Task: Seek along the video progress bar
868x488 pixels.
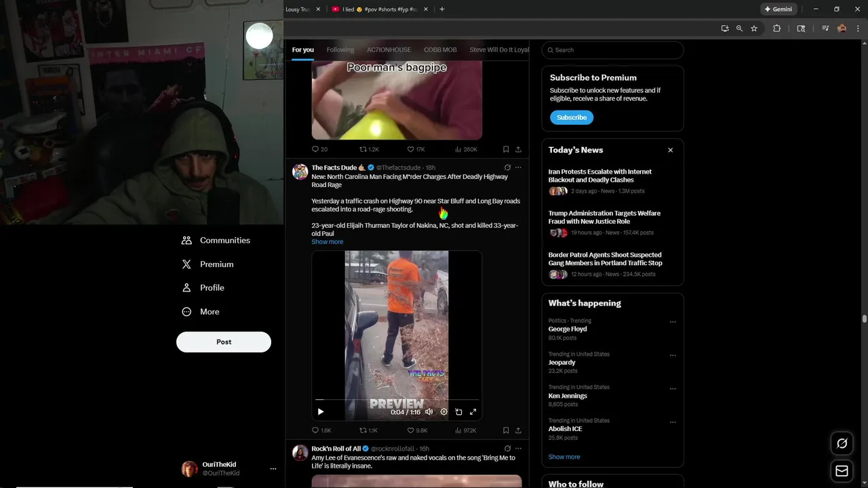Action: 397,400
